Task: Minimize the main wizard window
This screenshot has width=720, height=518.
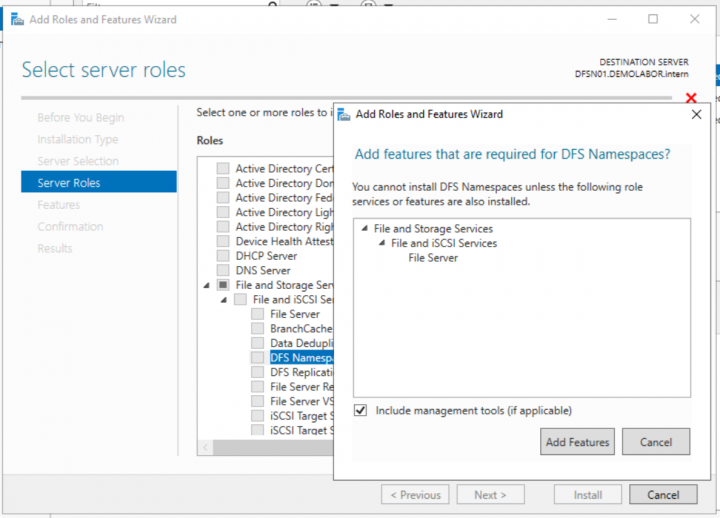Action: click(x=607, y=19)
